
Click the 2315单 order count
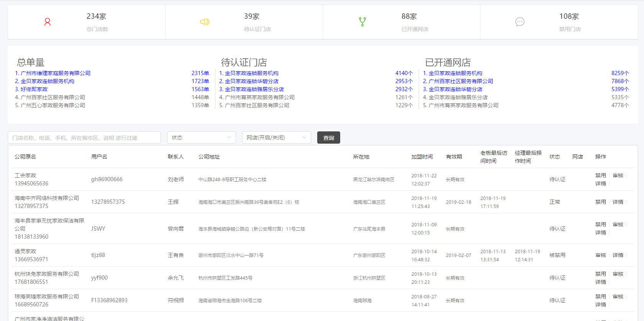tap(200, 73)
